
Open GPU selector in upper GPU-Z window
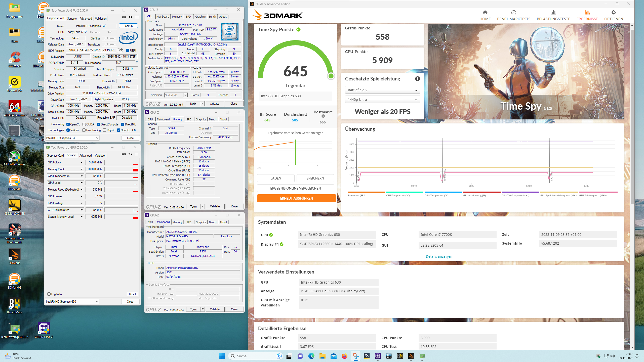72,138
